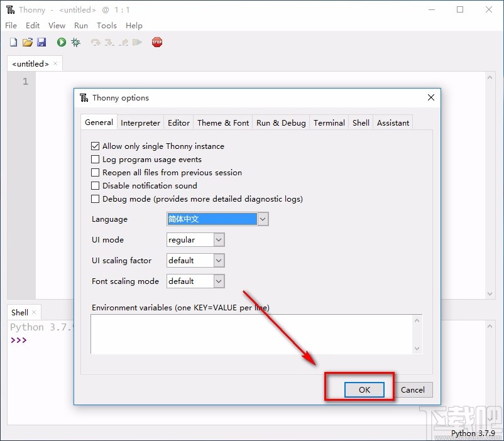Click inside Environment variables text box

[251, 334]
